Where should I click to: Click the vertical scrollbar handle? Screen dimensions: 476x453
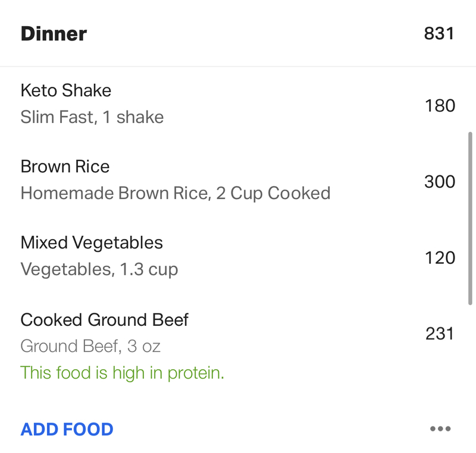click(x=470, y=218)
